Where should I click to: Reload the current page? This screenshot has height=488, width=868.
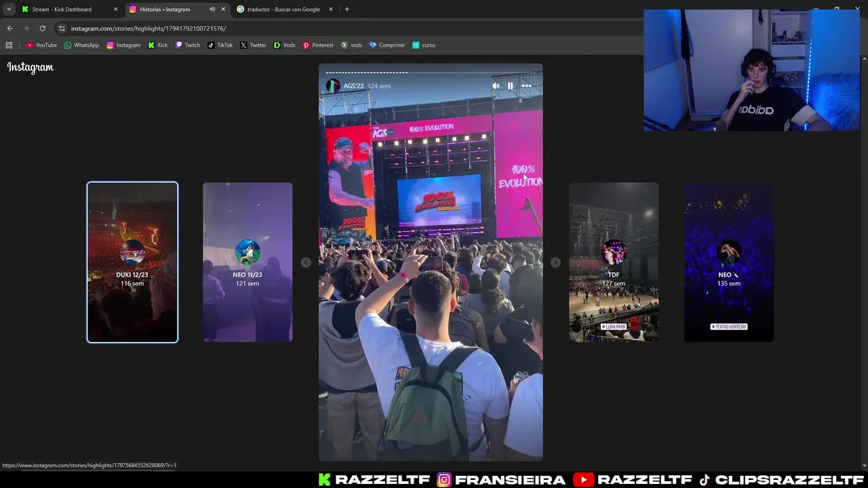click(x=42, y=28)
